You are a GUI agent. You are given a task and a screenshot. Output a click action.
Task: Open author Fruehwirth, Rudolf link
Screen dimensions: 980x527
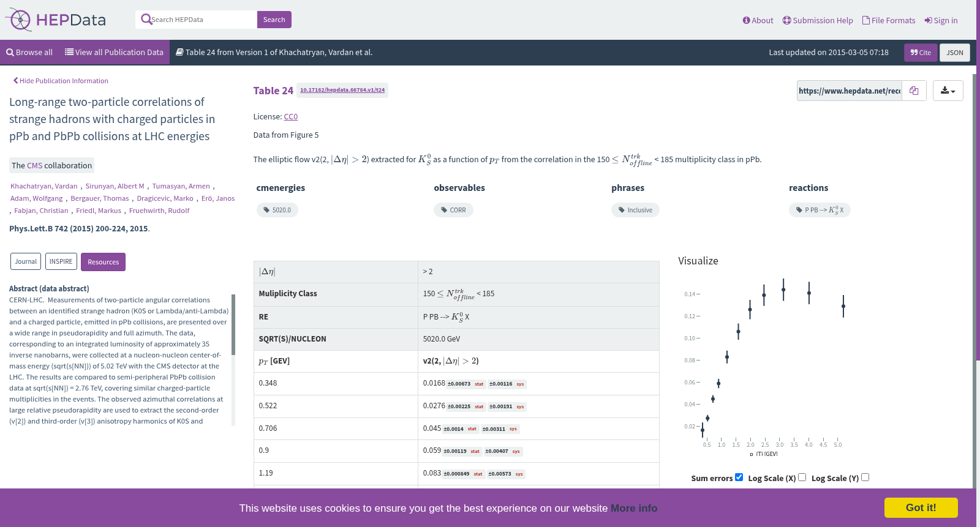[x=159, y=211]
